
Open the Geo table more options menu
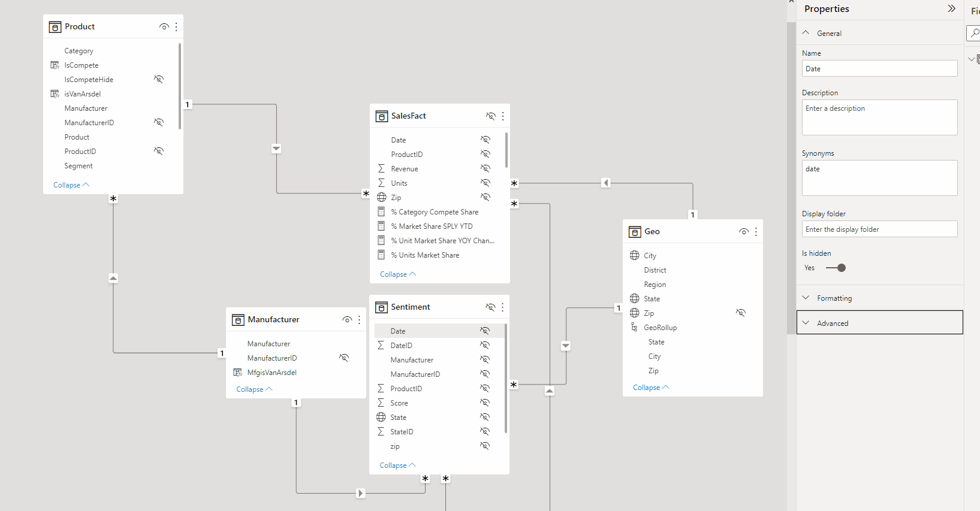pos(756,231)
